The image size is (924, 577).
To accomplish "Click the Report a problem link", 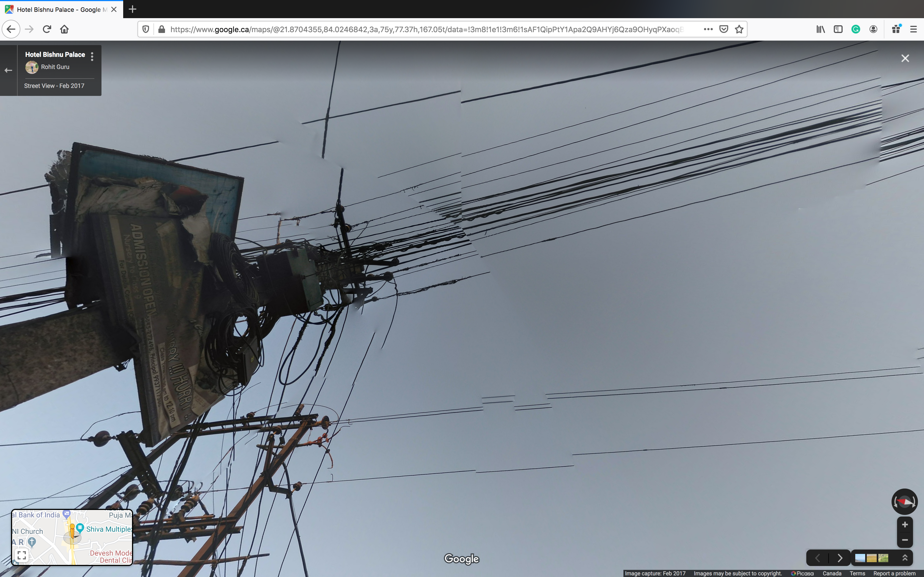I will tap(894, 573).
